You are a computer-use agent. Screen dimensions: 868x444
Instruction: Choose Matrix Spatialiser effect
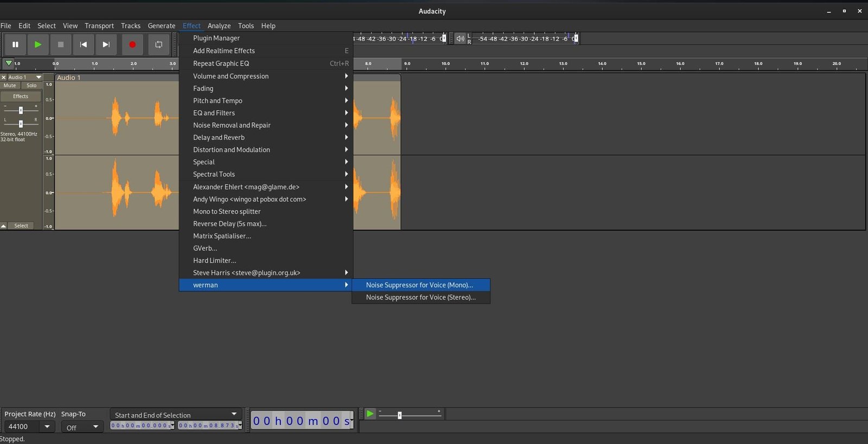click(266, 236)
